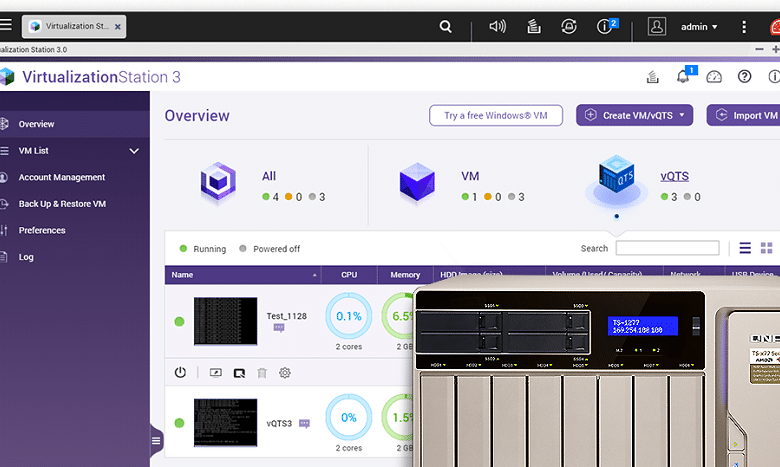Screen dimensions: 780x467
Task: Open Account Management in the sidebar
Action: 75,177
